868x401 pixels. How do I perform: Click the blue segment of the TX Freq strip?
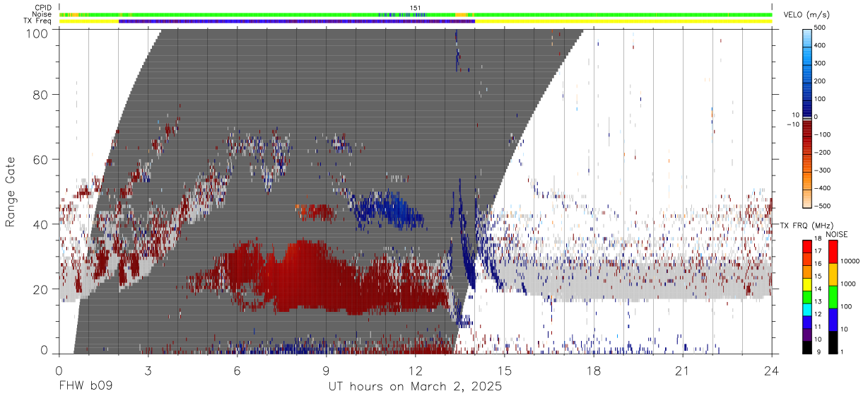(x=297, y=21)
